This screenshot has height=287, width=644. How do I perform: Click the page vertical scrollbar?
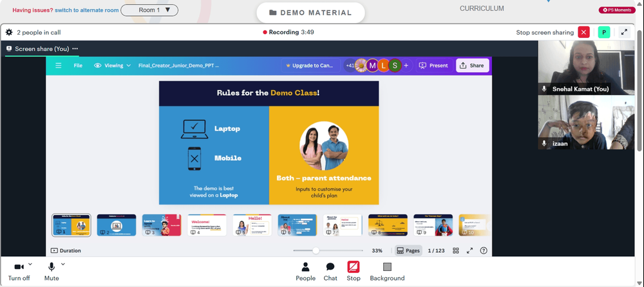[x=640, y=90]
